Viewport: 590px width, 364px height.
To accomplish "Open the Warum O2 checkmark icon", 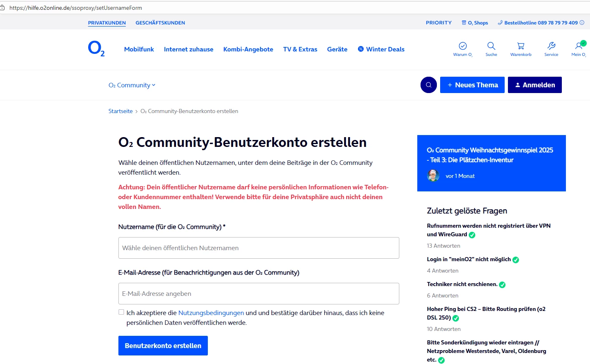I will [x=463, y=46].
